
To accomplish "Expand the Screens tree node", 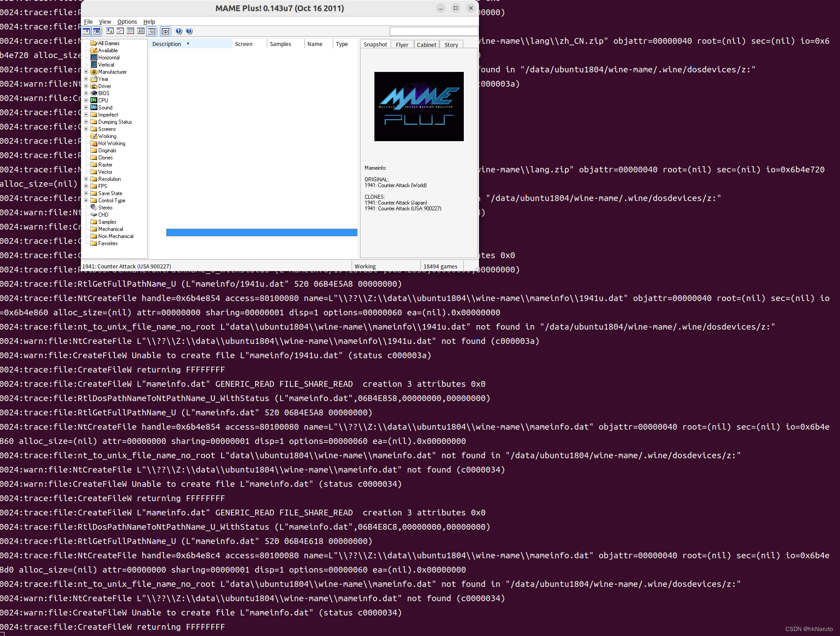I will point(86,129).
